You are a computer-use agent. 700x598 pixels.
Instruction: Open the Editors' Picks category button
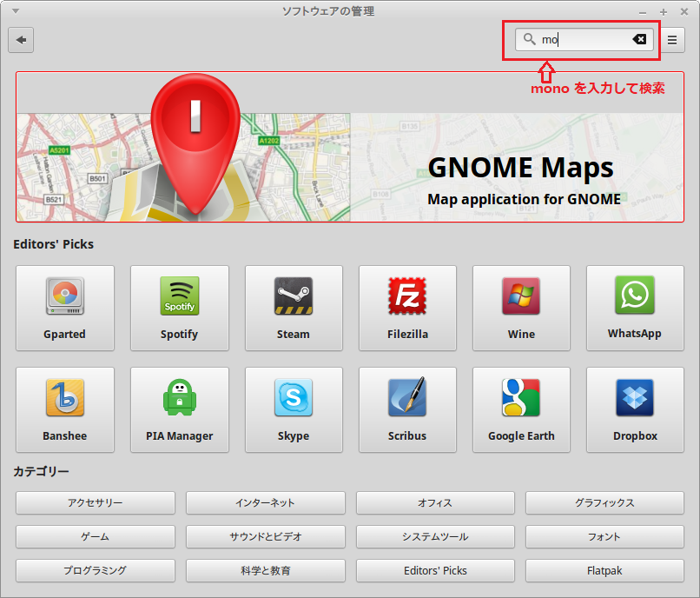pyautogui.click(x=435, y=571)
